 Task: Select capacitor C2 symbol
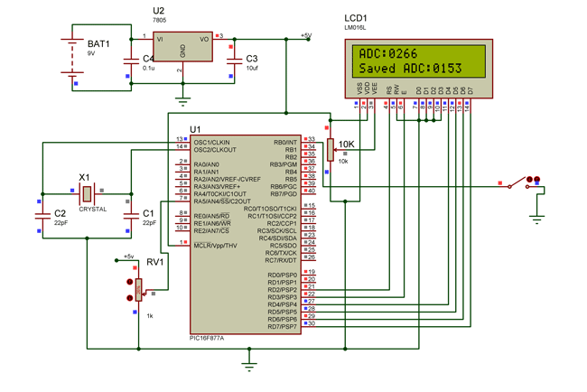pyautogui.click(x=42, y=216)
